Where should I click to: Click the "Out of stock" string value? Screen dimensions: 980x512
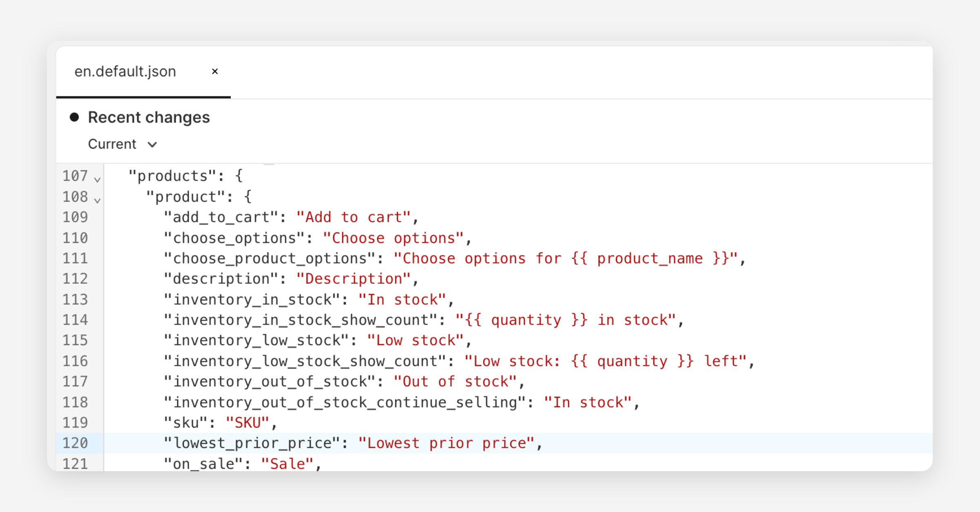(455, 381)
